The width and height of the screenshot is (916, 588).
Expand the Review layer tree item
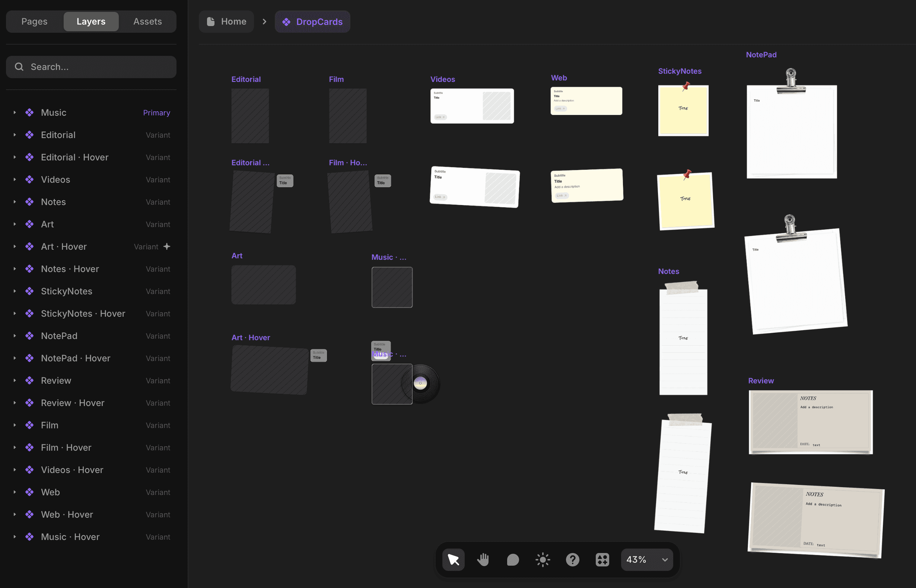pos(15,381)
